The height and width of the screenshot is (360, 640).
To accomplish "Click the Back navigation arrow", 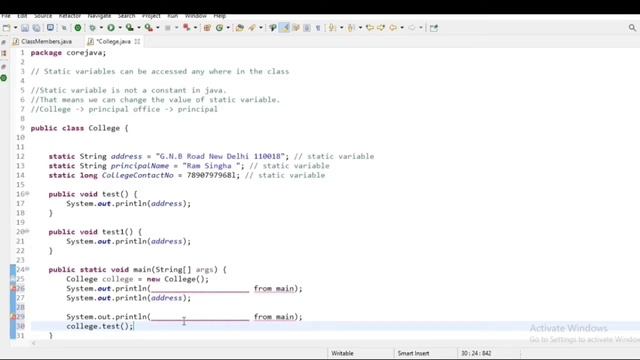I will coord(393,28).
